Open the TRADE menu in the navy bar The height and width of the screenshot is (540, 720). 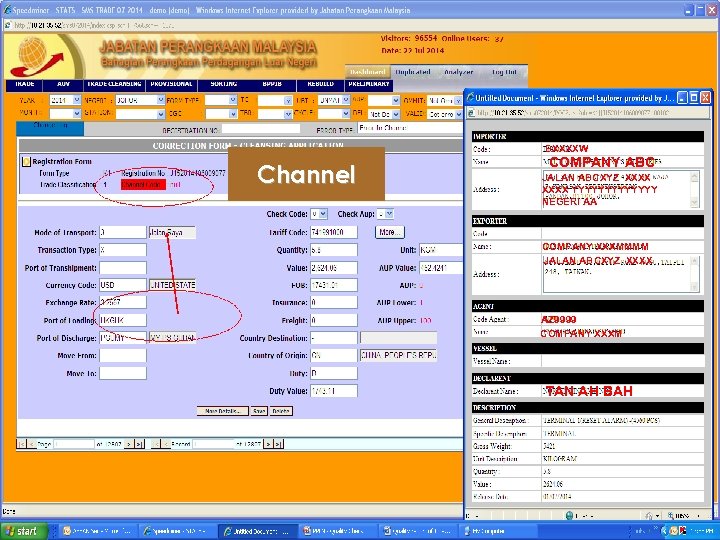[24, 85]
